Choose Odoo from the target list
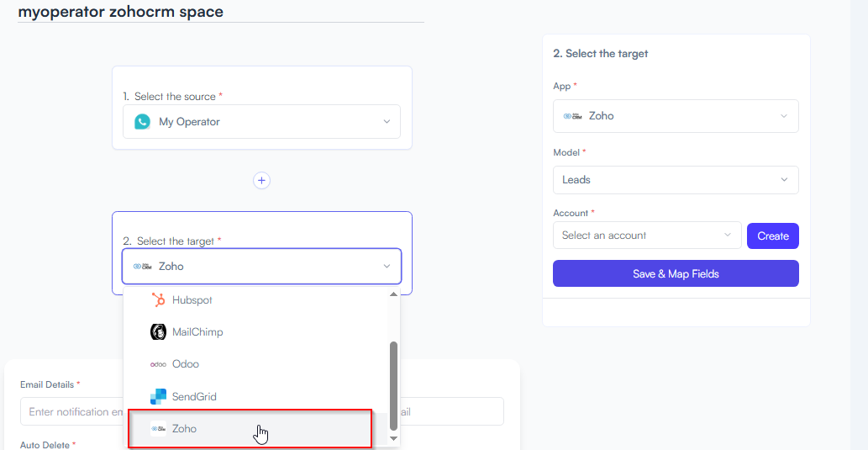This screenshot has height=450, width=868. [x=255, y=364]
